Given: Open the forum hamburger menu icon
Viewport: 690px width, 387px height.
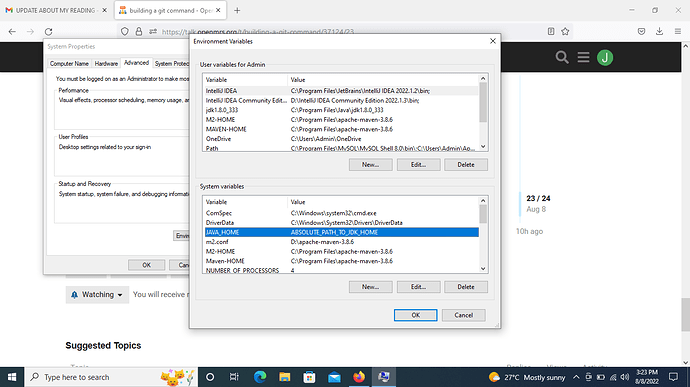Looking at the screenshot, I should pos(584,57).
